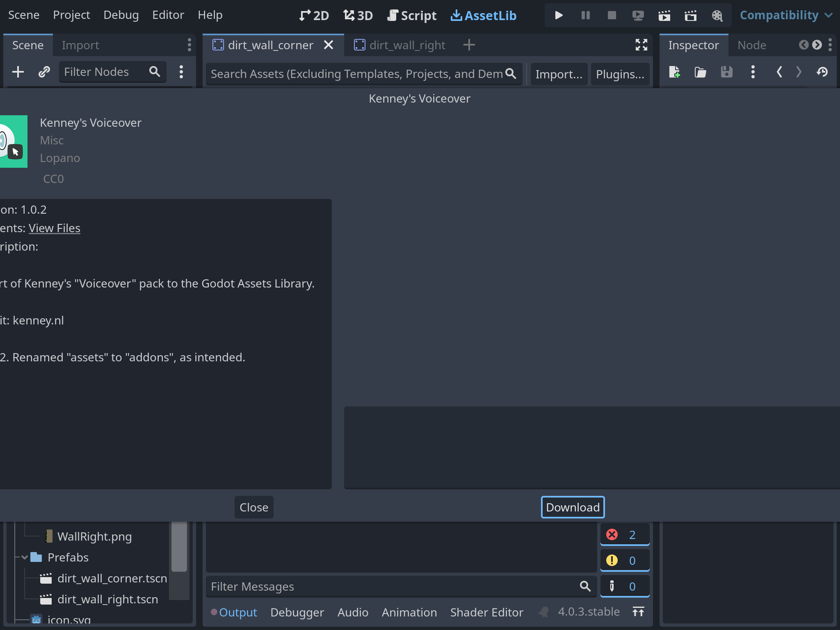The width and height of the screenshot is (840, 630).
Task: Run the current scene
Action: point(664,15)
